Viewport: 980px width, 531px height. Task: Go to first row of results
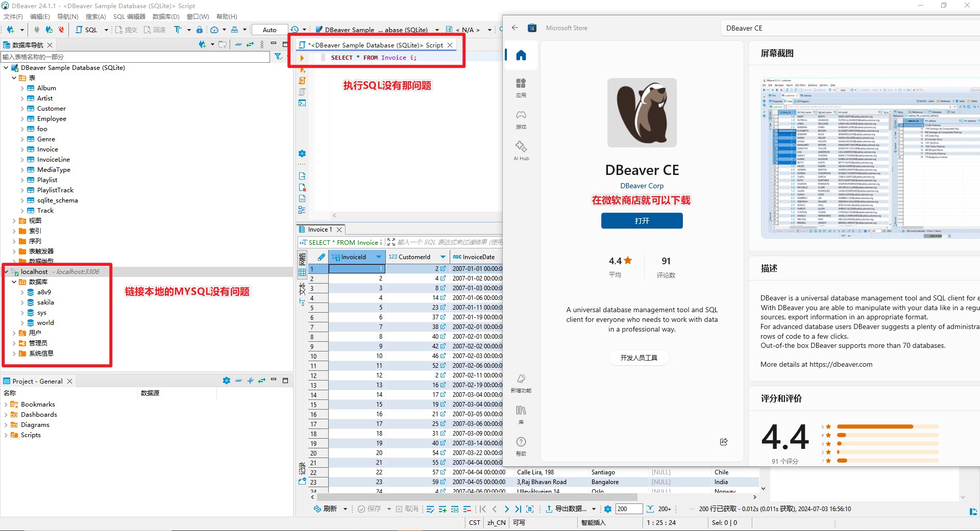coord(483,509)
